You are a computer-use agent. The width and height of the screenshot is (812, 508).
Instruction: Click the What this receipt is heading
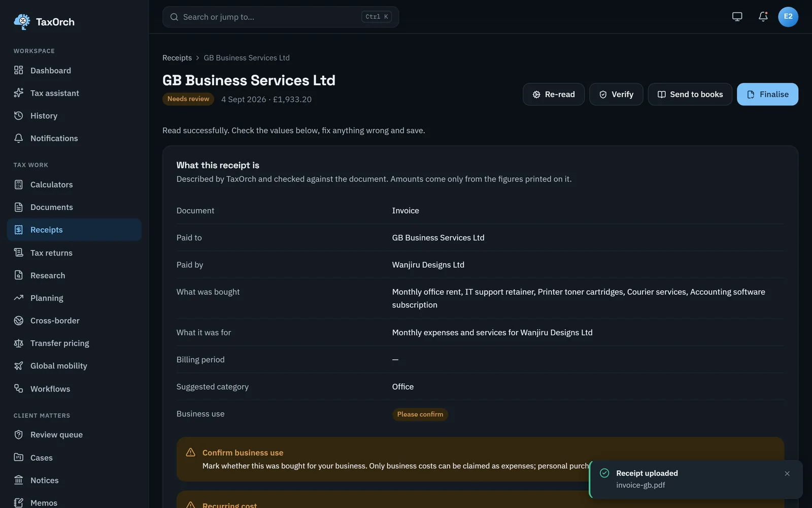218,165
